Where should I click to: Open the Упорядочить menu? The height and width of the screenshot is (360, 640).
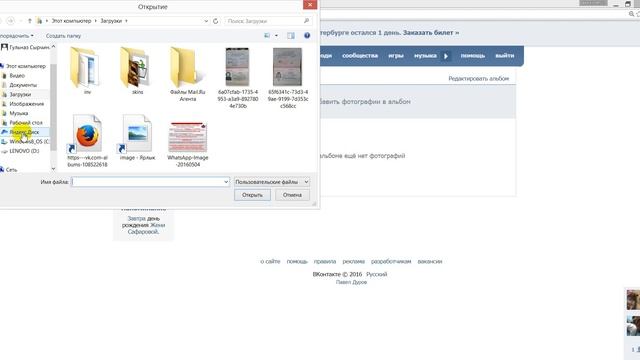[x=16, y=36]
